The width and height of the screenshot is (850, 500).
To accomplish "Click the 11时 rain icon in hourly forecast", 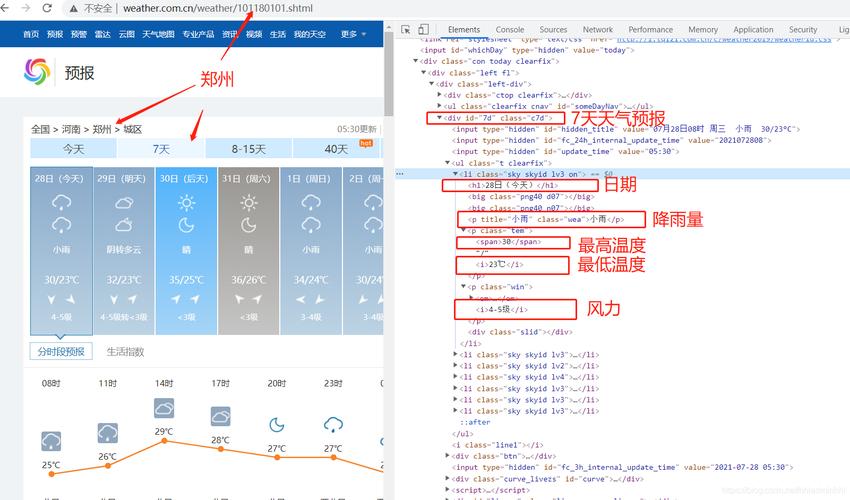I will [107, 433].
